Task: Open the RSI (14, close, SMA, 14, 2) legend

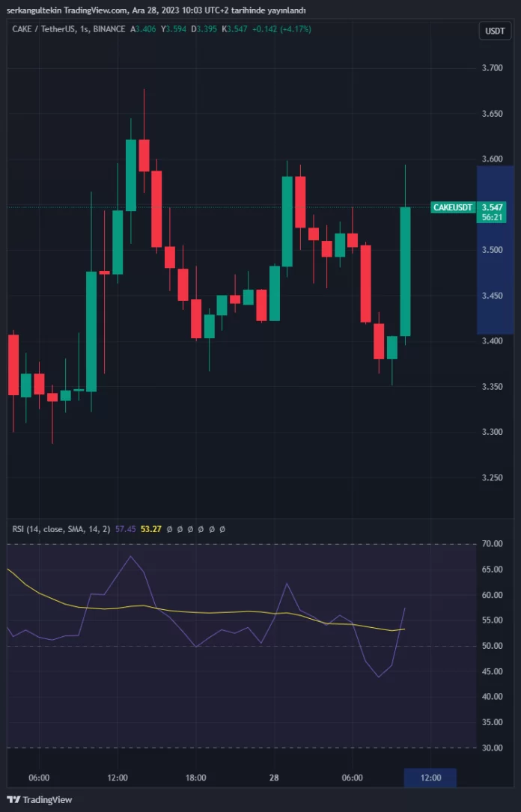Action: [61, 529]
